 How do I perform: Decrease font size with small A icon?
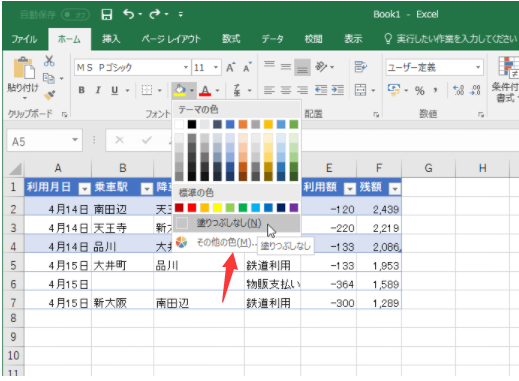[247, 68]
